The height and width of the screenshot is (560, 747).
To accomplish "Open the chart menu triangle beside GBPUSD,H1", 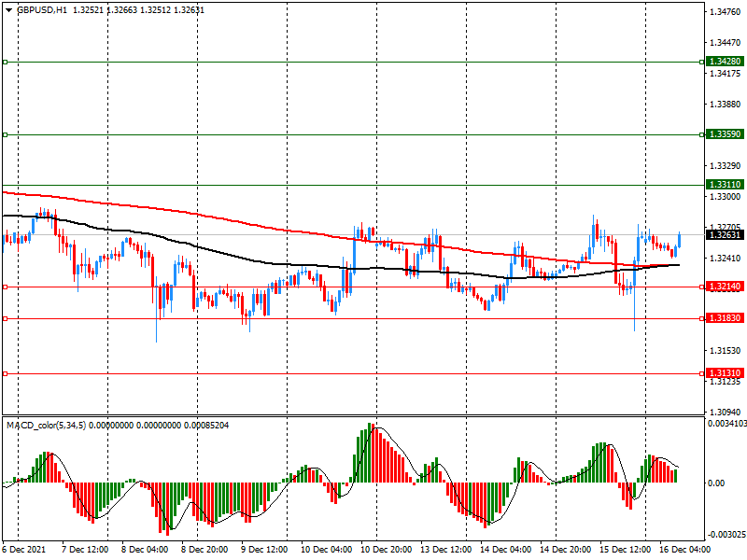I will coord(8,10).
